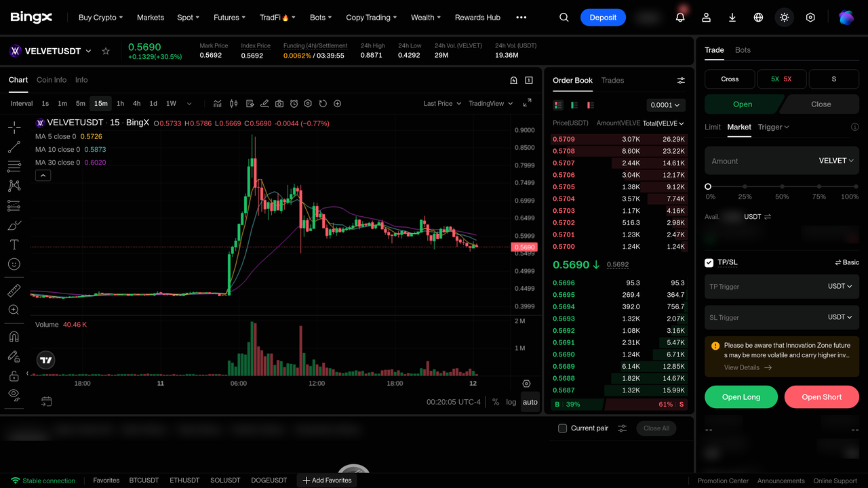868x488 pixels.
Task: Collapse the MA indicator legend
Action: coord(43,176)
